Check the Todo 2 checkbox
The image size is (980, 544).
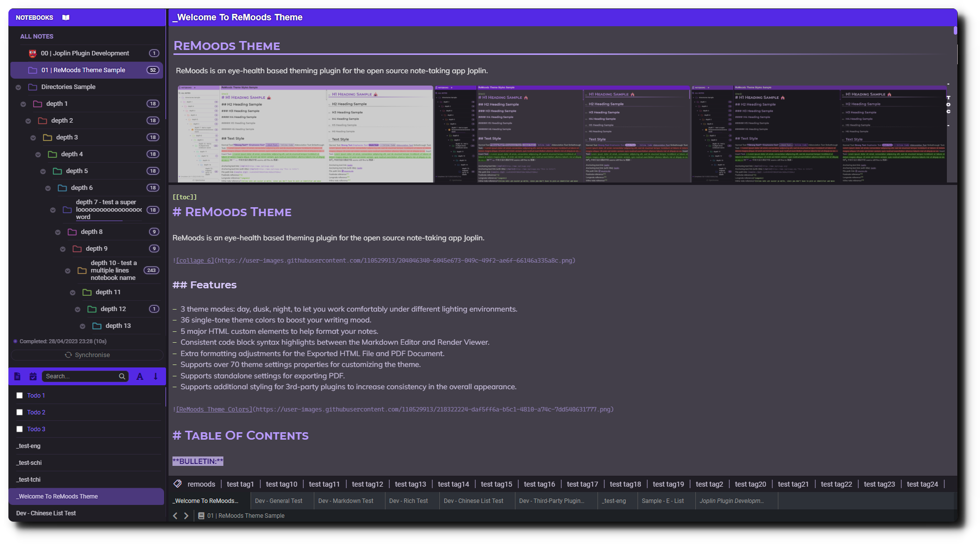[x=20, y=412]
